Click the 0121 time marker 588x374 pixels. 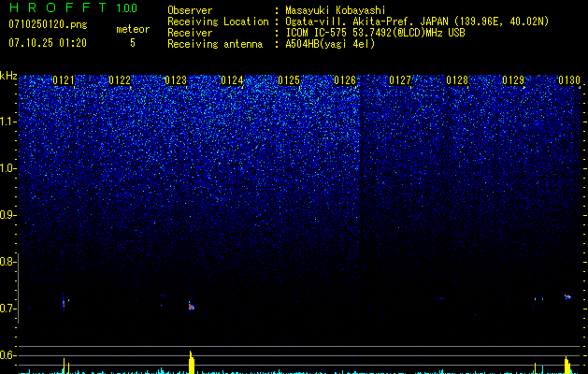click(64, 80)
